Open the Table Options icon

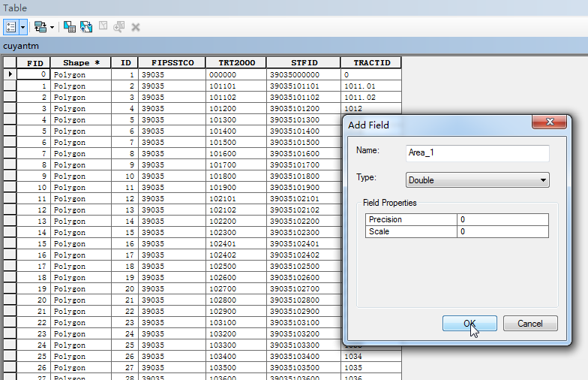point(10,27)
